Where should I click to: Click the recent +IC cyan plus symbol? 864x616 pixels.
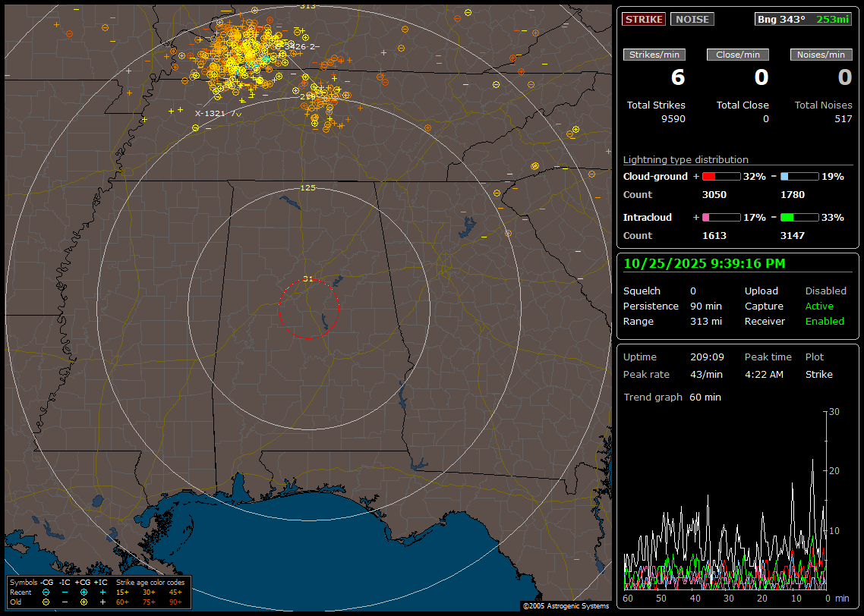(x=102, y=592)
